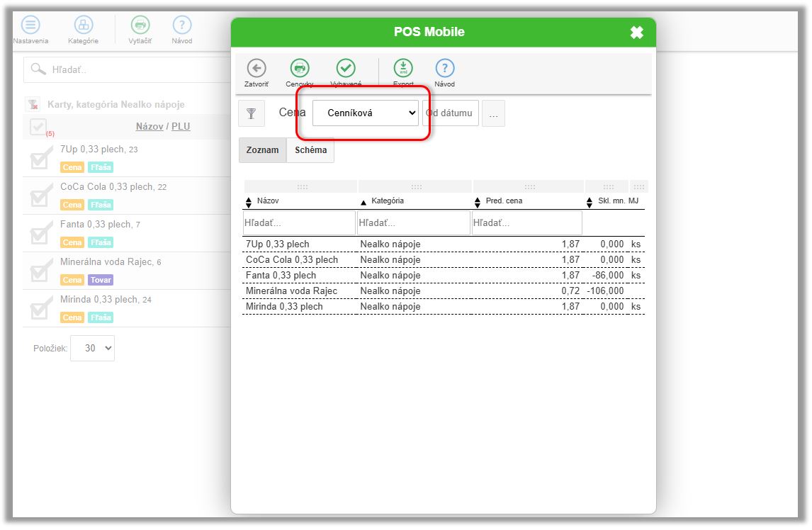
Task: Toggle checkbox for Mirinda 0,33 plech
Action: point(39,308)
